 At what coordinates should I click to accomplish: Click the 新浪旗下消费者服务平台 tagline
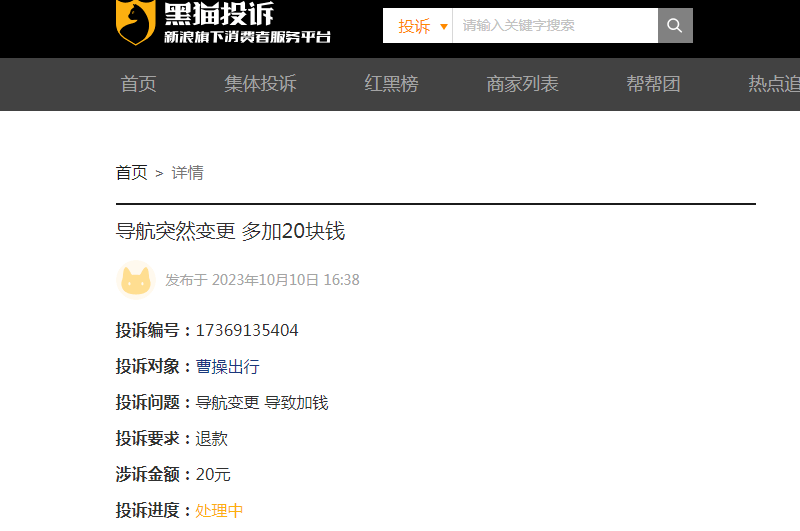(x=247, y=37)
